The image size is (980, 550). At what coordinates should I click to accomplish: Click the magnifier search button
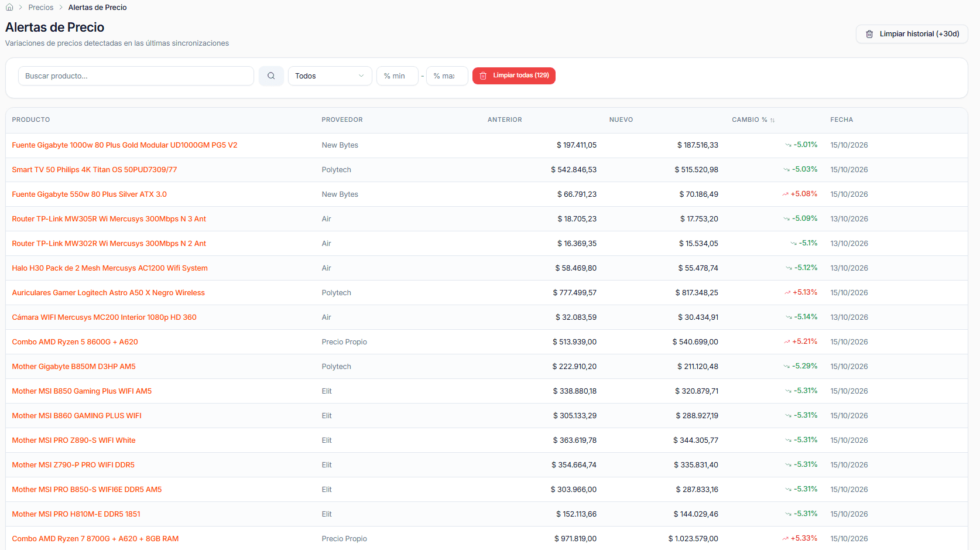click(271, 76)
